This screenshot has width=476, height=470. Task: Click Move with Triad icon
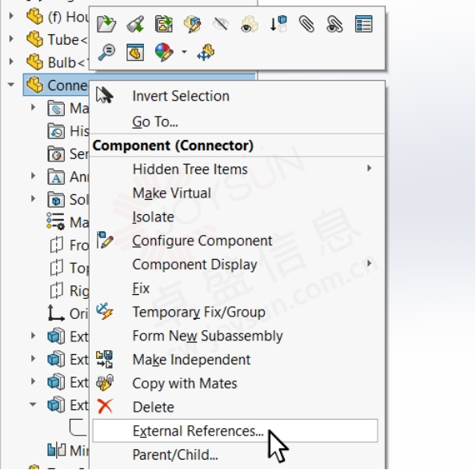[x=206, y=52]
